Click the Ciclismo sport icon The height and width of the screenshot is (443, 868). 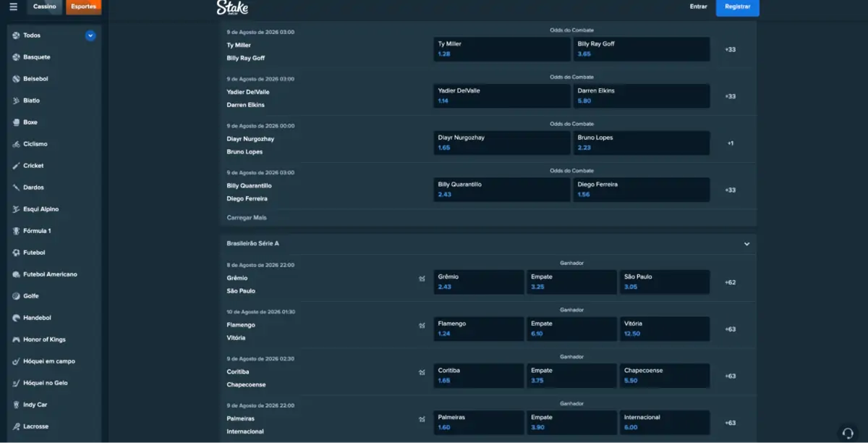(16, 144)
